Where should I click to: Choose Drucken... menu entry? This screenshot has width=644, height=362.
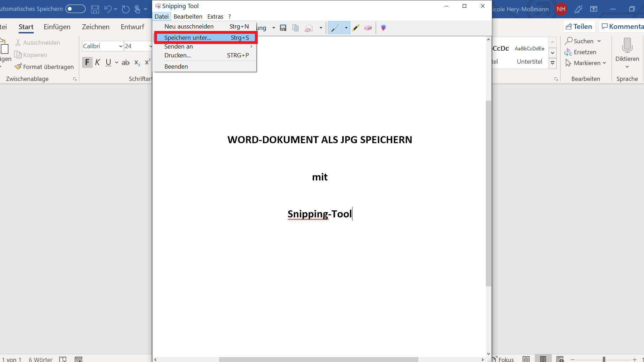206,55
